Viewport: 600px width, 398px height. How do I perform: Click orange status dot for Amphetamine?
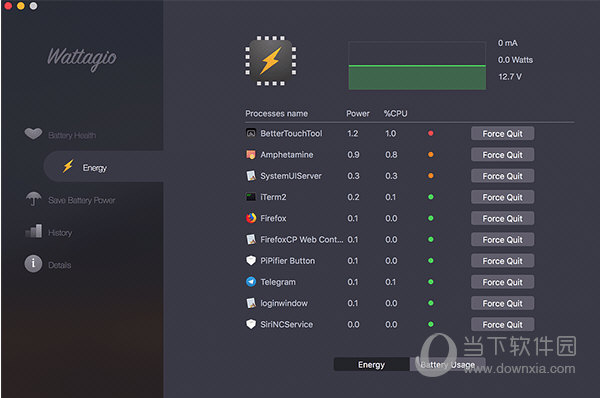tap(431, 155)
